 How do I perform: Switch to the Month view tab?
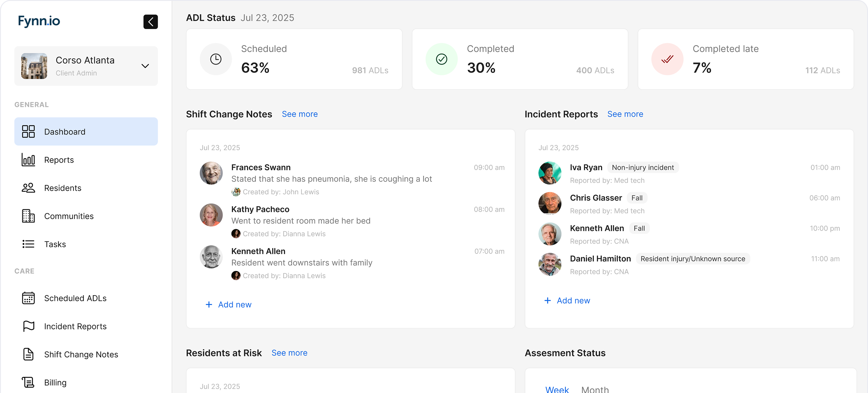pyautogui.click(x=595, y=389)
